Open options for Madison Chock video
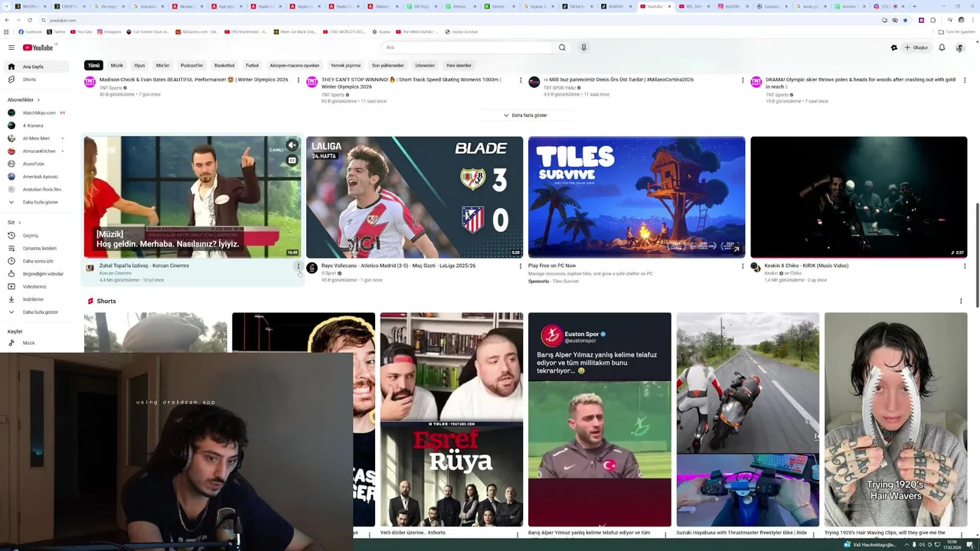The width and height of the screenshot is (980, 551). 299,80
